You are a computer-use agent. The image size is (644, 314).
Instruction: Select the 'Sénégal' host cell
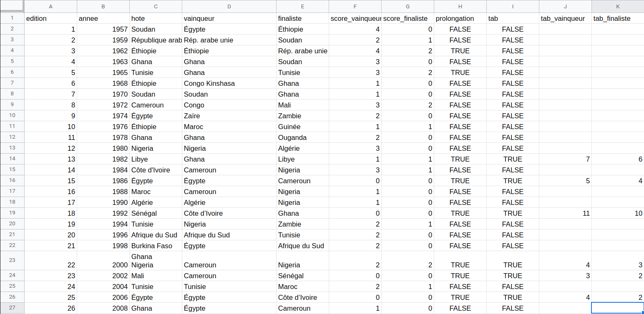[x=156, y=213]
